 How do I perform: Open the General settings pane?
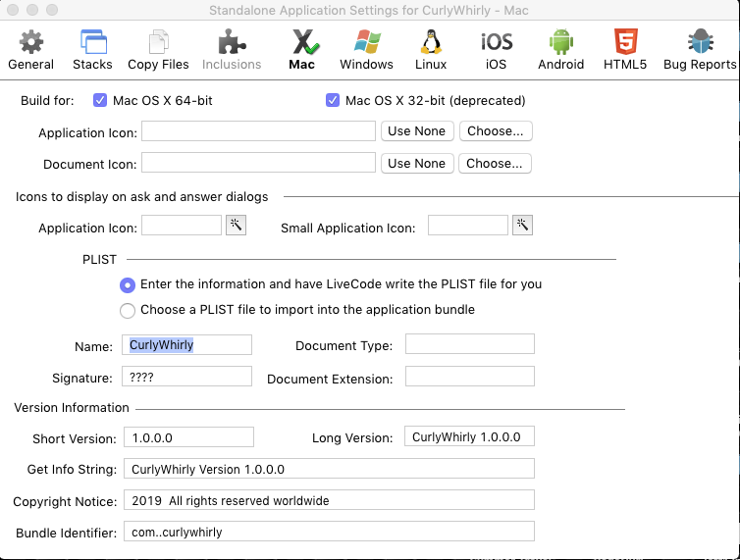[x=30, y=49]
